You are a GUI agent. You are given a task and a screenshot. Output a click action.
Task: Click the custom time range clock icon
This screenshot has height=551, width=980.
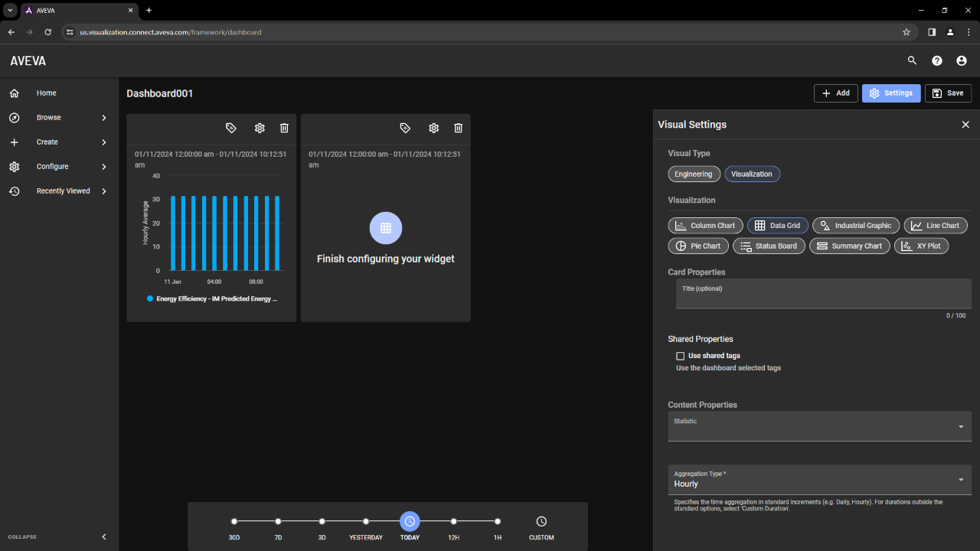tap(541, 522)
